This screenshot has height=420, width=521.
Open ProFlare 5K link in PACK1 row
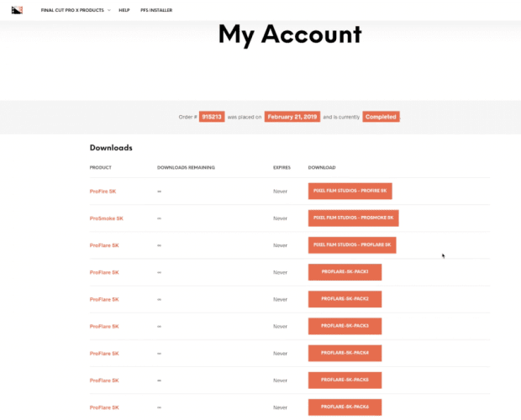[x=104, y=272]
